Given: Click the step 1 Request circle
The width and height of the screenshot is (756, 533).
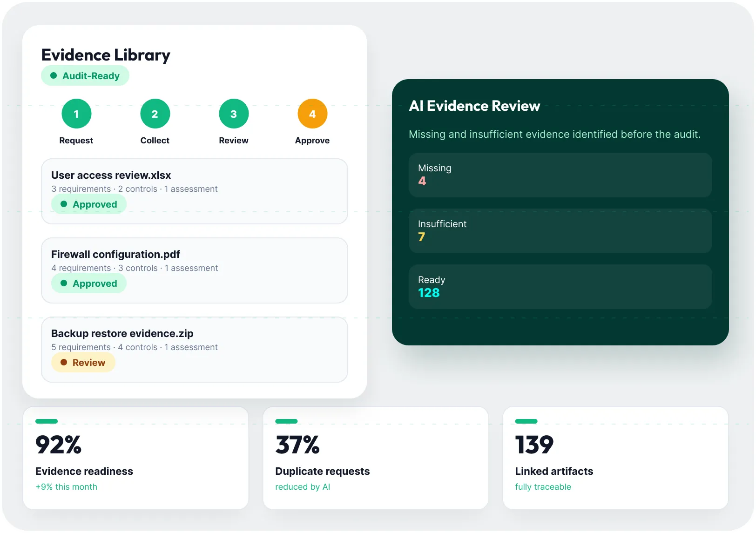Looking at the screenshot, I should coord(76,114).
